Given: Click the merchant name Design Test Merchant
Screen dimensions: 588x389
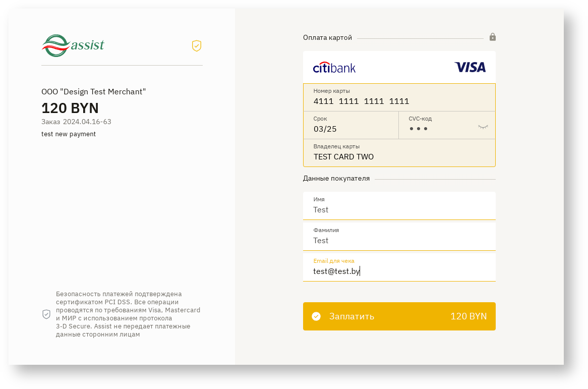Looking at the screenshot, I should (x=94, y=92).
